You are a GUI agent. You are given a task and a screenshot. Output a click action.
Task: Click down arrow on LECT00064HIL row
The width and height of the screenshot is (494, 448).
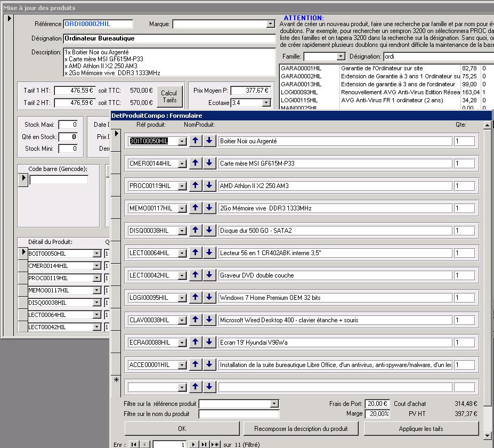tap(209, 252)
